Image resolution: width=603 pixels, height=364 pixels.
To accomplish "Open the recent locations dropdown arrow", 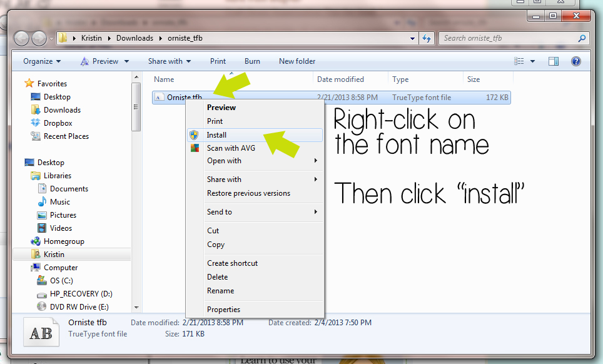I will pyautogui.click(x=51, y=38).
